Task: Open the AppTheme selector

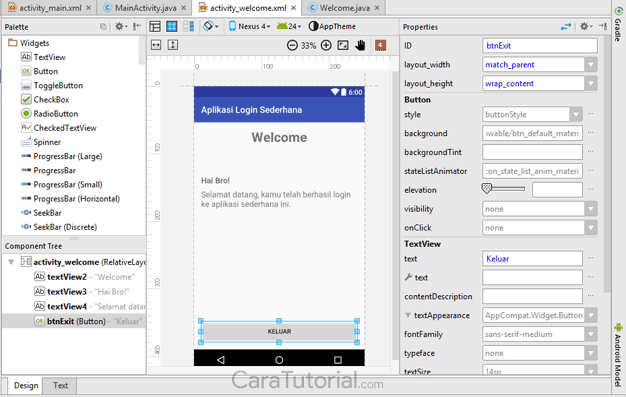Action: (332, 26)
